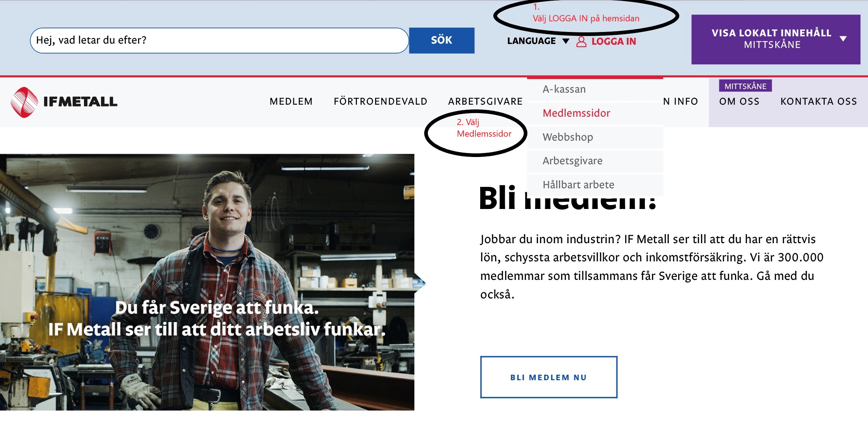Click the IFMETALL wordmark text
This screenshot has height=430, width=868.
click(x=80, y=102)
